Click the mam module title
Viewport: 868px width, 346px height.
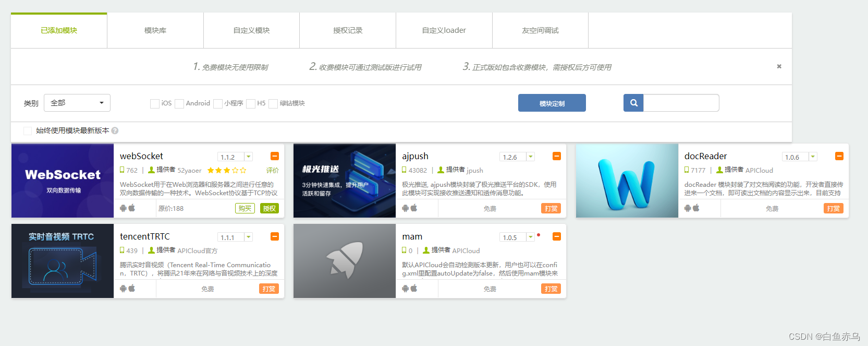click(x=412, y=236)
